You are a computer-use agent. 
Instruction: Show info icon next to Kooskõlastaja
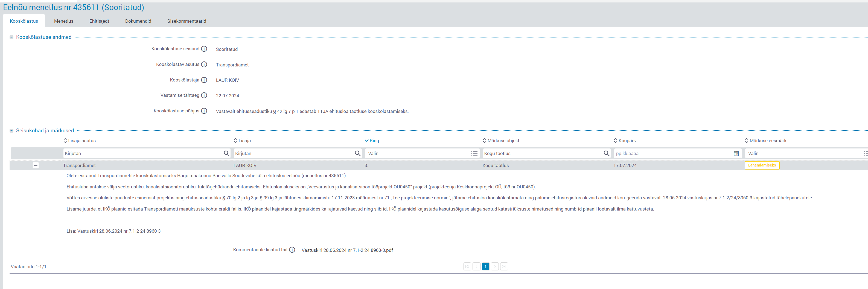pyautogui.click(x=204, y=80)
